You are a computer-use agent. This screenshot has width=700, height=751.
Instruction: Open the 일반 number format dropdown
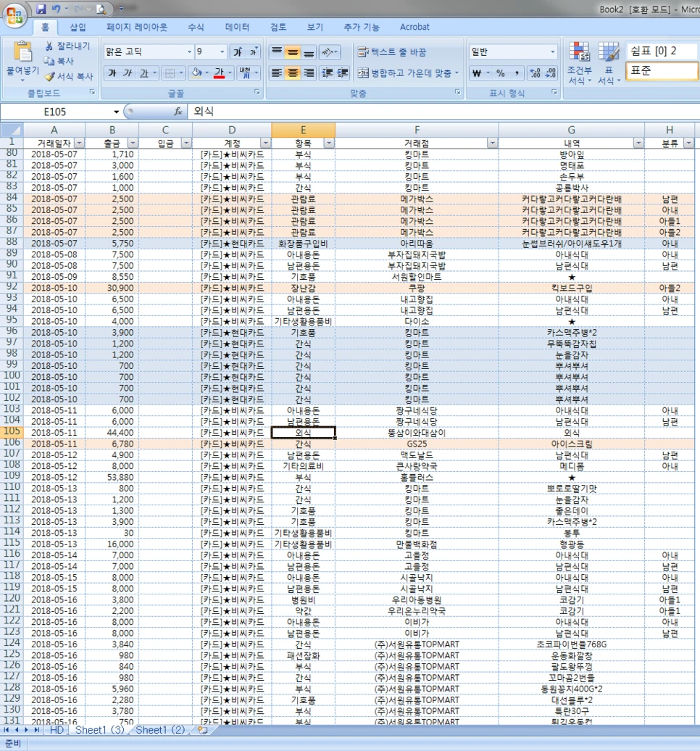tap(552, 51)
